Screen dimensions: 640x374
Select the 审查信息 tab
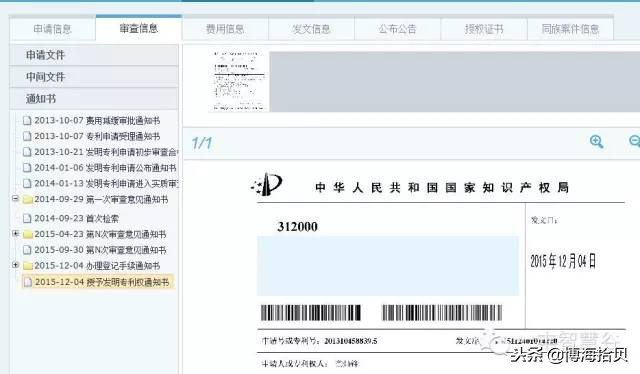click(x=139, y=28)
